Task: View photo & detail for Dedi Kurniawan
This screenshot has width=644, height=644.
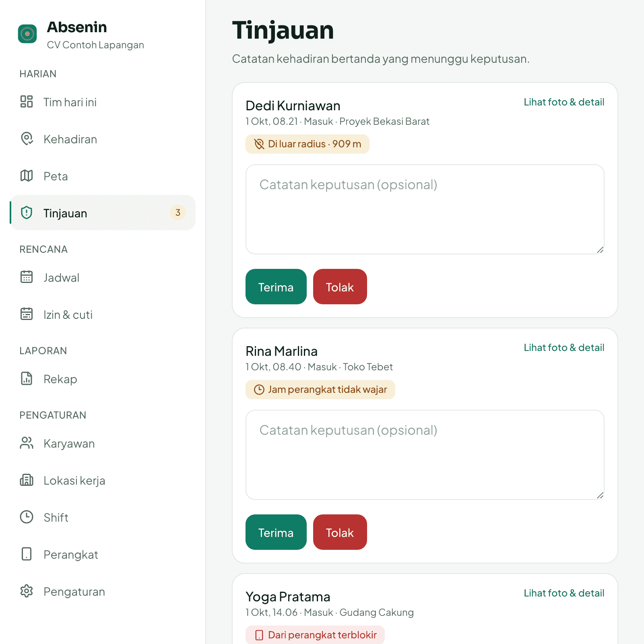Action: pos(564,102)
